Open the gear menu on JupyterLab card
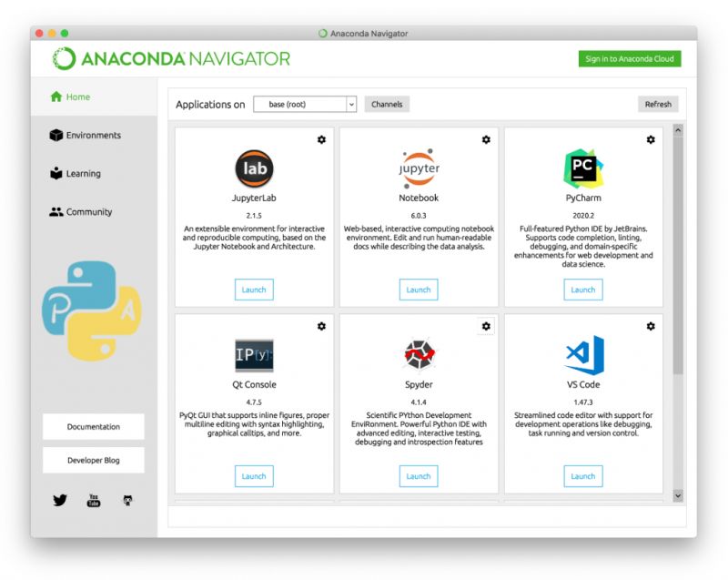728x580 pixels. [322, 139]
